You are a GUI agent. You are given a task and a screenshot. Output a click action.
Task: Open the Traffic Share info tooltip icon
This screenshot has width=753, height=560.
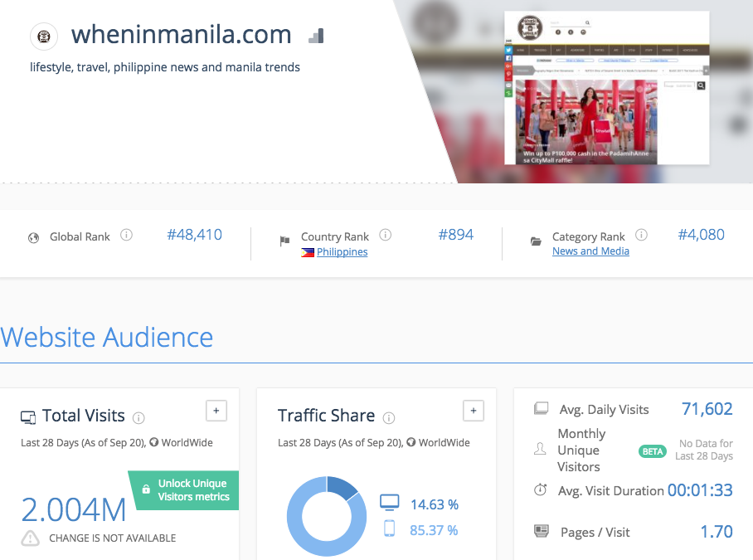[388, 418]
